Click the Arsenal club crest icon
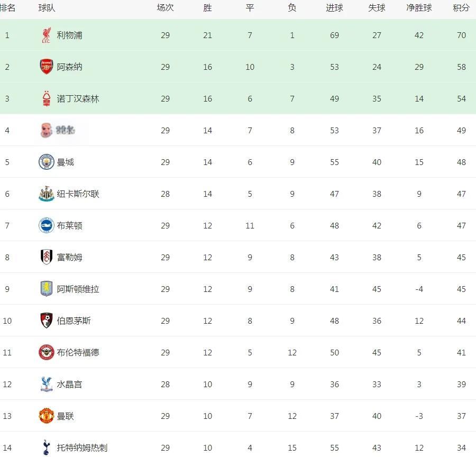 coord(47,67)
